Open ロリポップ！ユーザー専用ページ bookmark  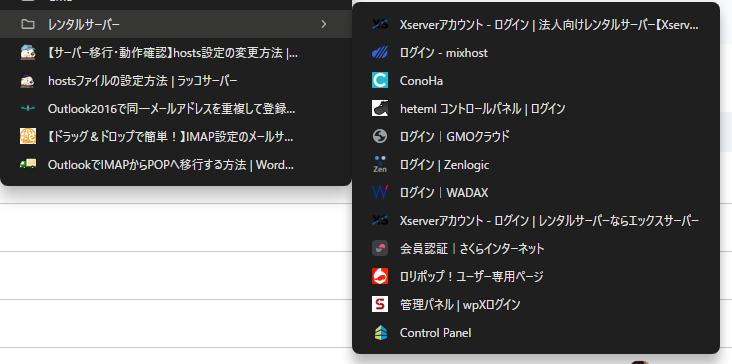click(x=535, y=276)
